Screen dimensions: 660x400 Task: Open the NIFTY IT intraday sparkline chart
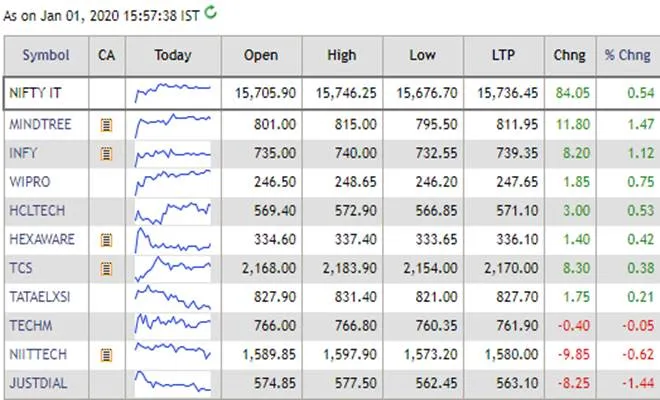tap(173, 92)
